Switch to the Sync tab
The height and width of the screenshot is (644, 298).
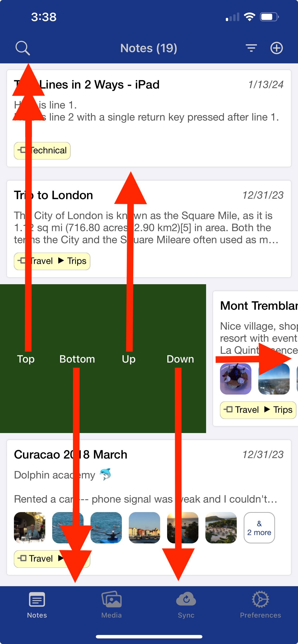point(186,605)
